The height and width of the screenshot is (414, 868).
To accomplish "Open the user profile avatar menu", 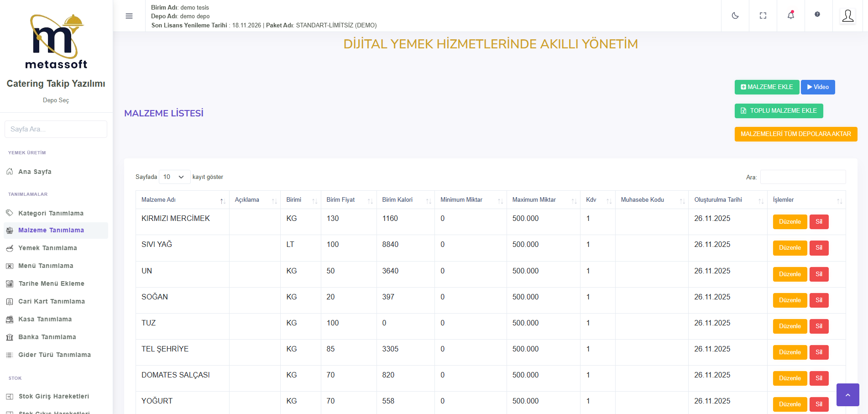I will [847, 16].
